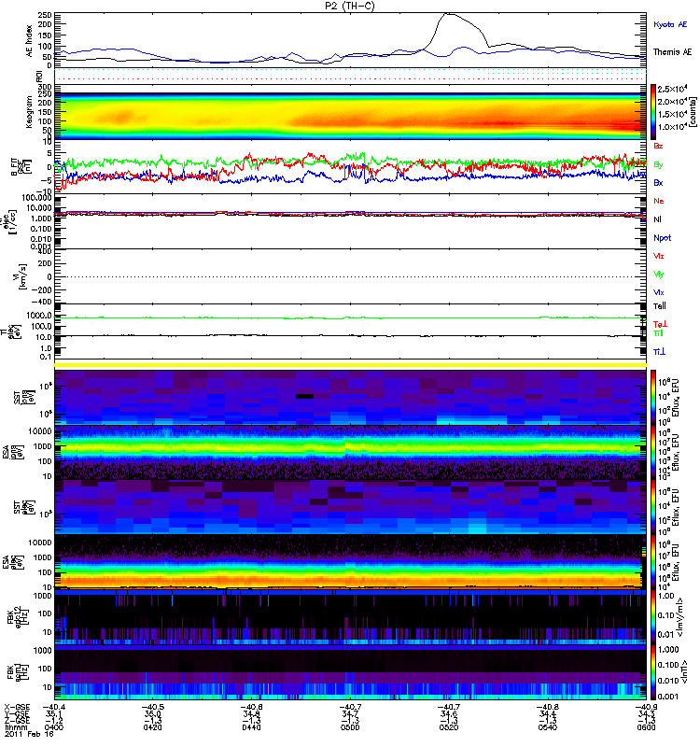This screenshot has width=700, height=747.
Task: Select the X-GSE value -40.9
Action: tap(646, 707)
